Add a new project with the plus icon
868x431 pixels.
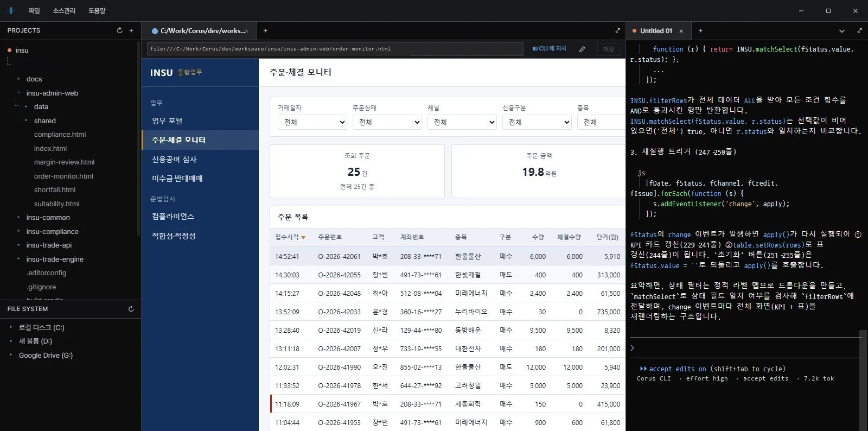(x=131, y=30)
